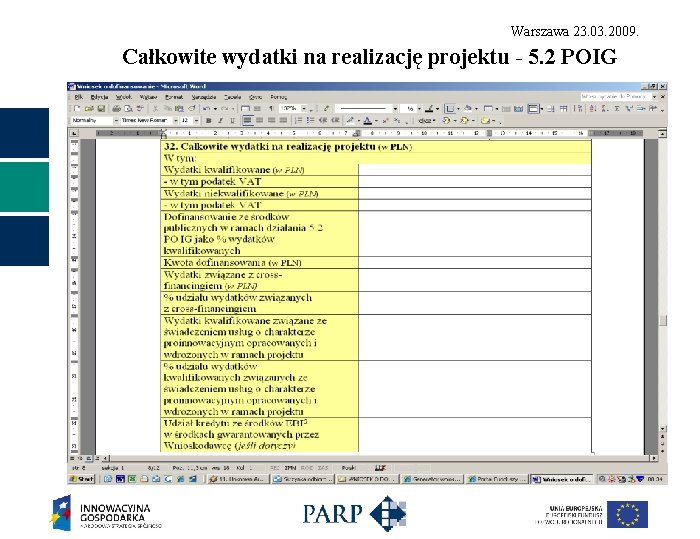Click the Open file folder icon

coord(89,108)
